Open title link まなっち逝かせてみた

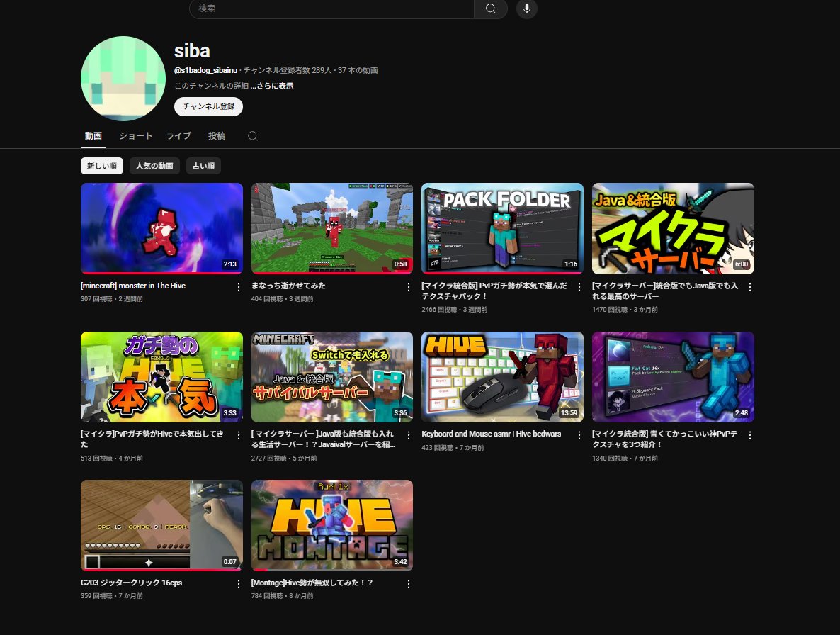coord(288,286)
